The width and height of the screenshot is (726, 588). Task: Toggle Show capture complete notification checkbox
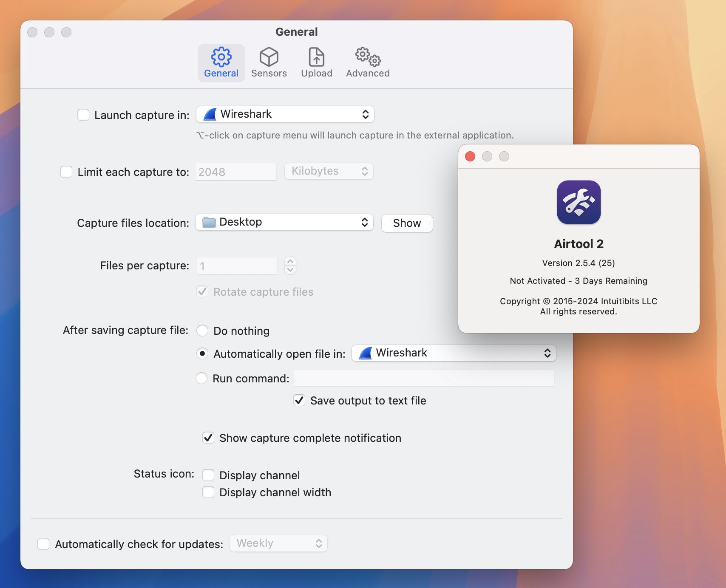point(208,438)
